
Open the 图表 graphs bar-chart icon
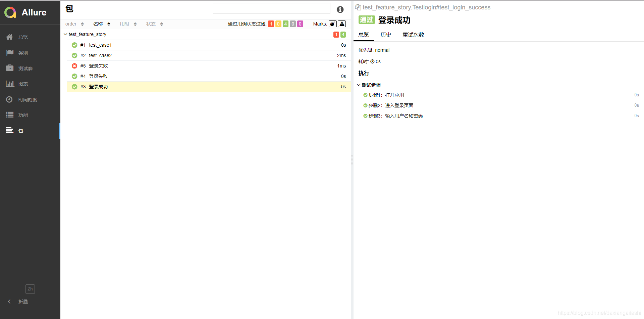pos(10,84)
